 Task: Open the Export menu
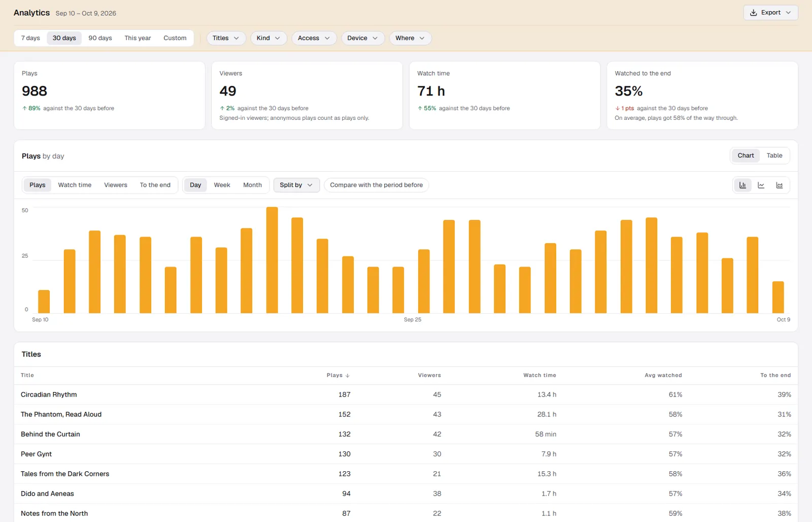(770, 13)
